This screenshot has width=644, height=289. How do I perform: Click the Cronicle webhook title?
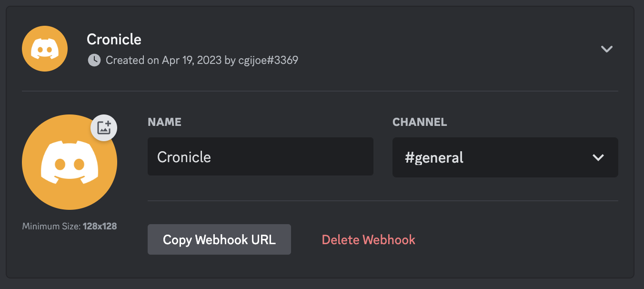[114, 40]
